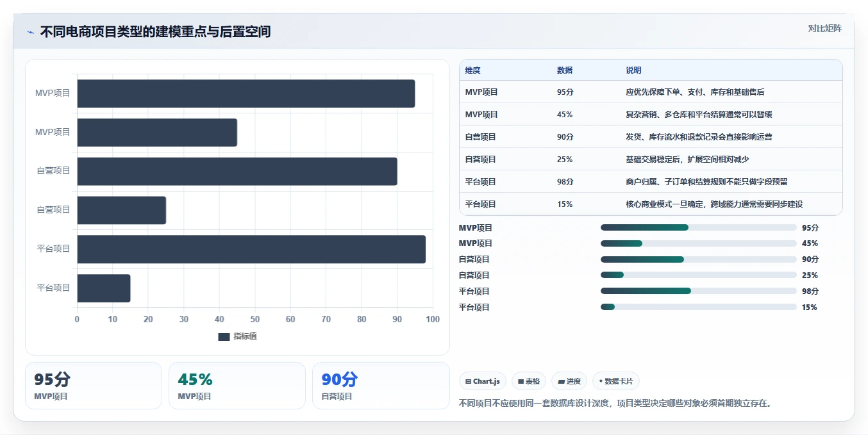Click the 说明 column header in the table
The height and width of the screenshot is (435, 868).
click(633, 70)
